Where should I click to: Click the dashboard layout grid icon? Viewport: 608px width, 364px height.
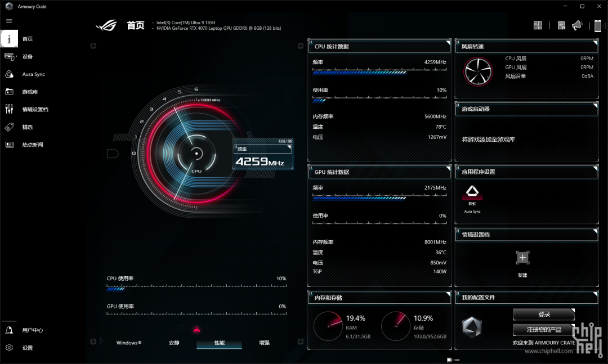[x=538, y=25]
